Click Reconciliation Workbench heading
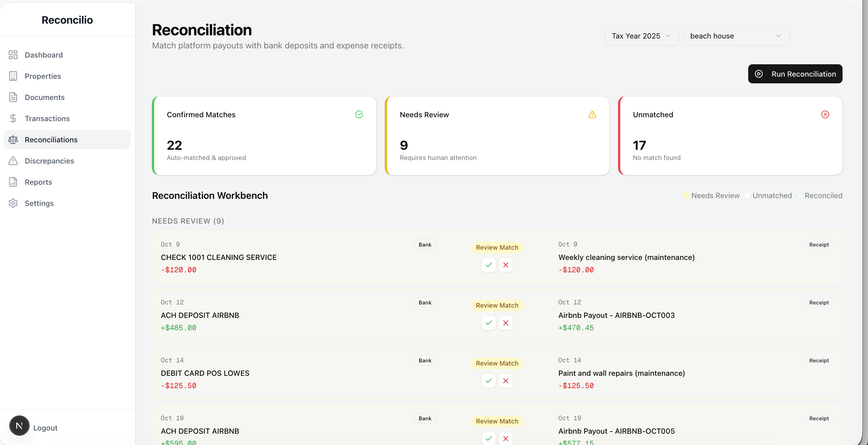 coord(210,195)
